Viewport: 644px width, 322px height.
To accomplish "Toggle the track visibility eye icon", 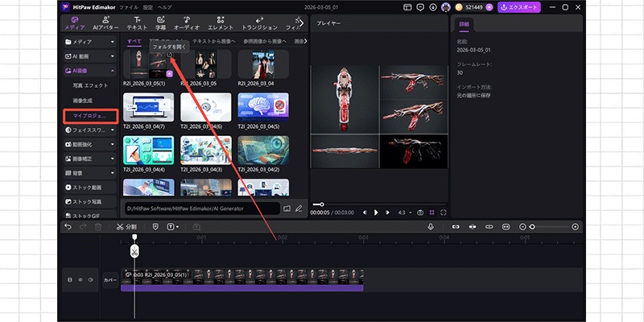I will point(80,280).
